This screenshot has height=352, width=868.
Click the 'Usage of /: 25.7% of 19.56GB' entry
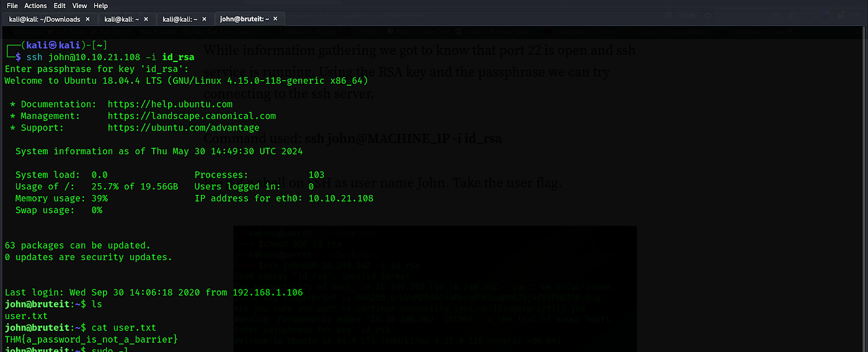(x=97, y=187)
